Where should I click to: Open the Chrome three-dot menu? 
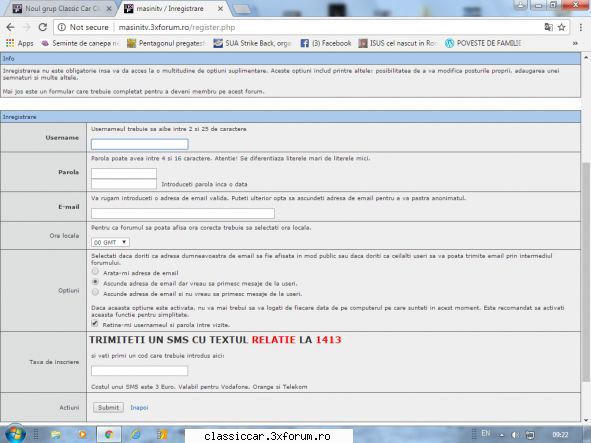pos(580,27)
